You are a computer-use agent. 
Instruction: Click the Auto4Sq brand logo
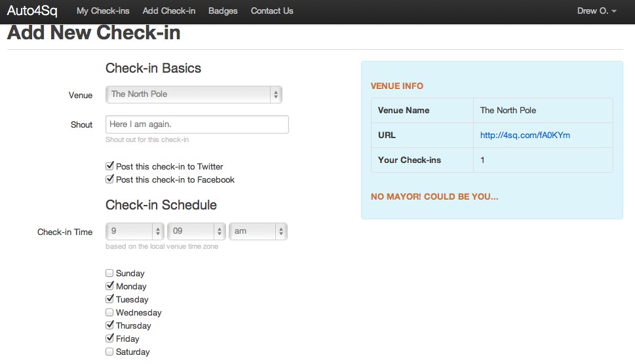coord(32,11)
